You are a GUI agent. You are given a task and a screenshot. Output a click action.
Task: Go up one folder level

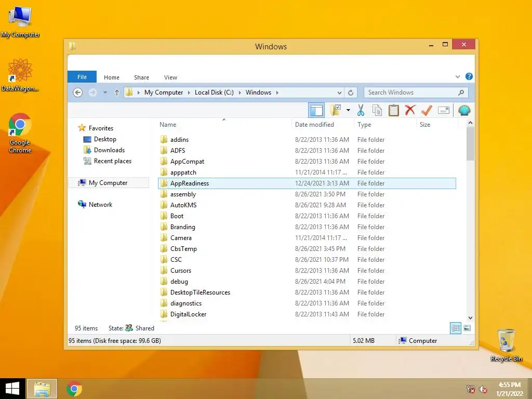coord(117,92)
